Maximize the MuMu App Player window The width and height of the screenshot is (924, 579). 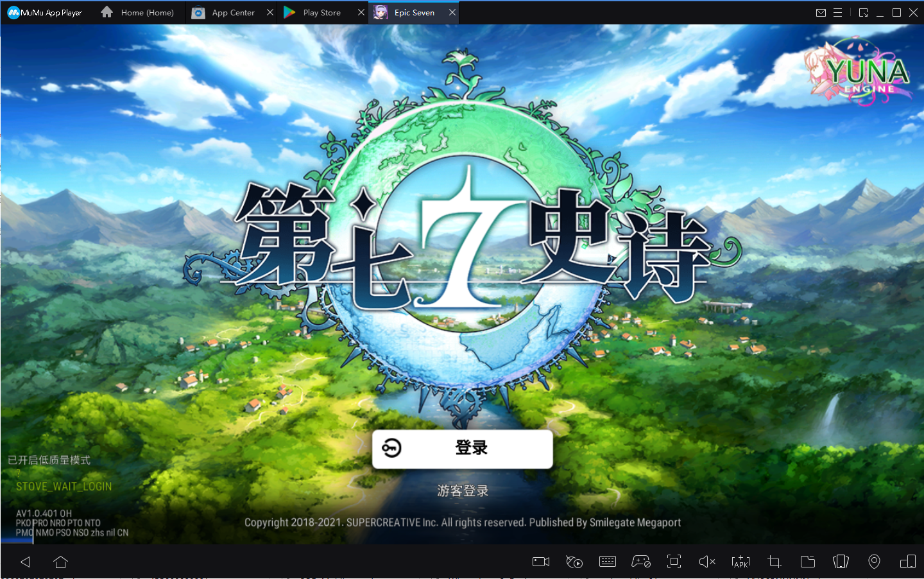(896, 12)
